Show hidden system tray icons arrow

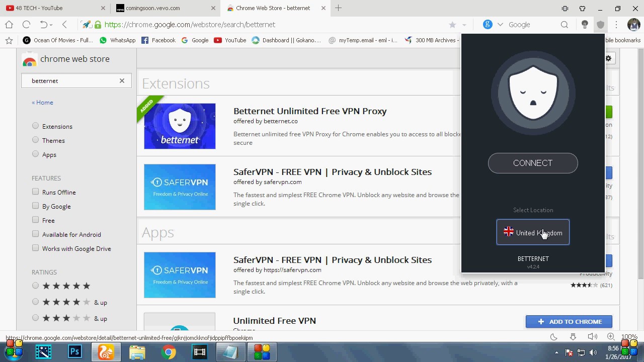pos(556,352)
